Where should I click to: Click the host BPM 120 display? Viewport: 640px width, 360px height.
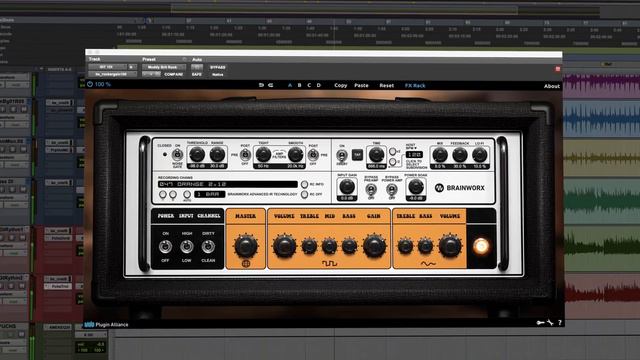(414, 155)
